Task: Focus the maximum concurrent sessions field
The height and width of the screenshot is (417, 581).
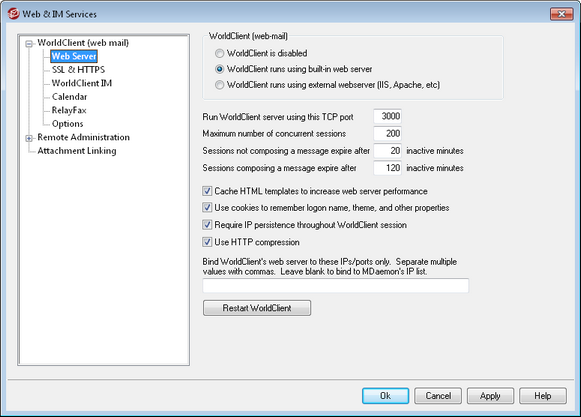Action: click(387, 133)
